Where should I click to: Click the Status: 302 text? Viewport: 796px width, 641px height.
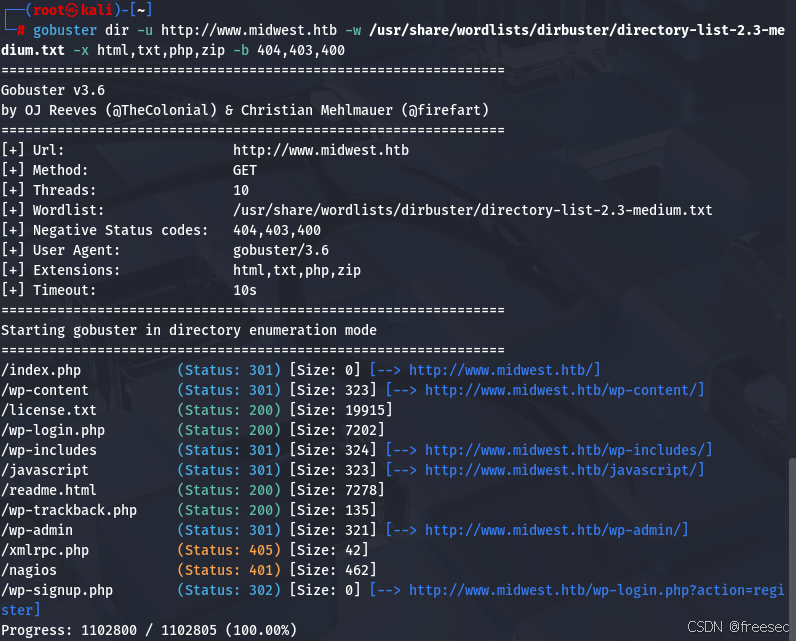[x=229, y=590]
